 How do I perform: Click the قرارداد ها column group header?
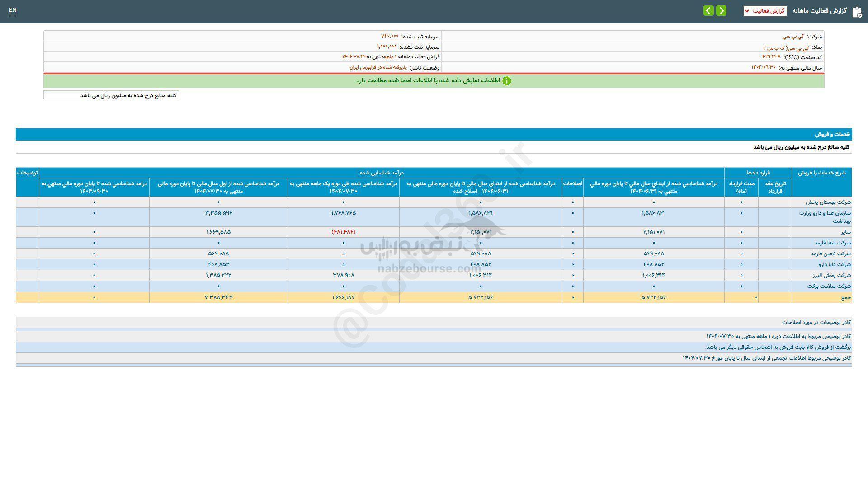pos(758,173)
